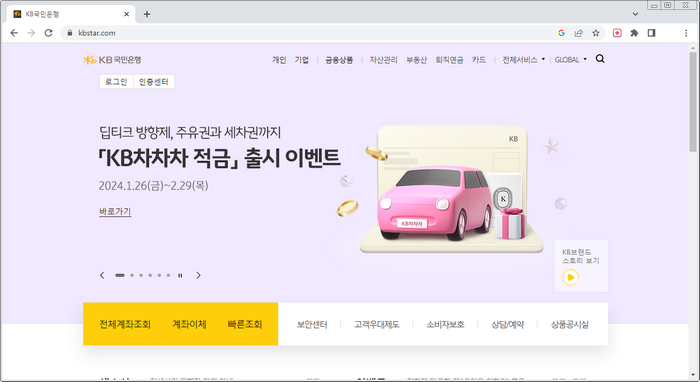
Task: Go to 상담/예약
Action: 508,325
